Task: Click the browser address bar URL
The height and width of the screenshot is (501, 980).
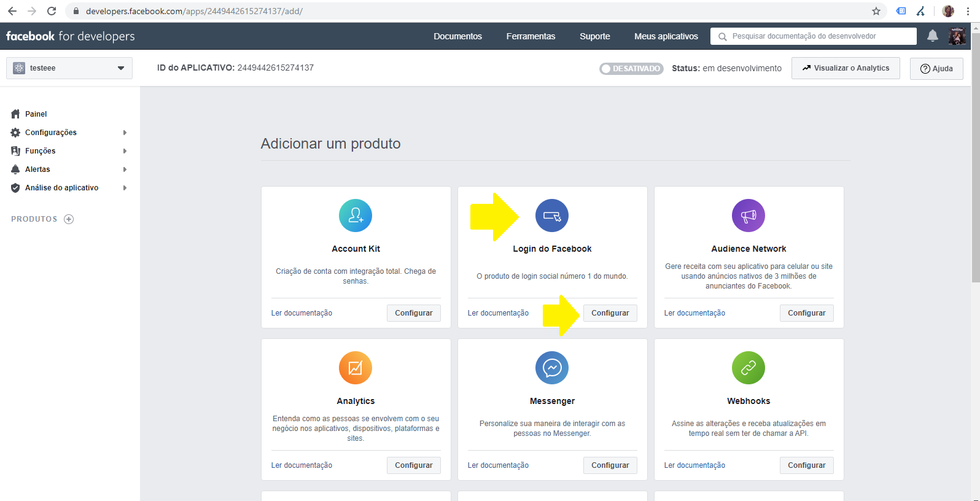Action: point(194,11)
